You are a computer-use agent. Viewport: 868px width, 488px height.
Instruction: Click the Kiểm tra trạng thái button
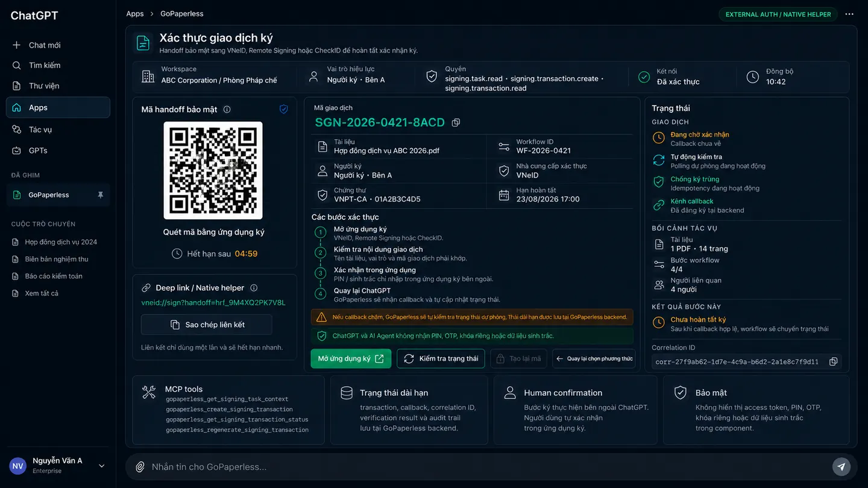pyautogui.click(x=441, y=358)
